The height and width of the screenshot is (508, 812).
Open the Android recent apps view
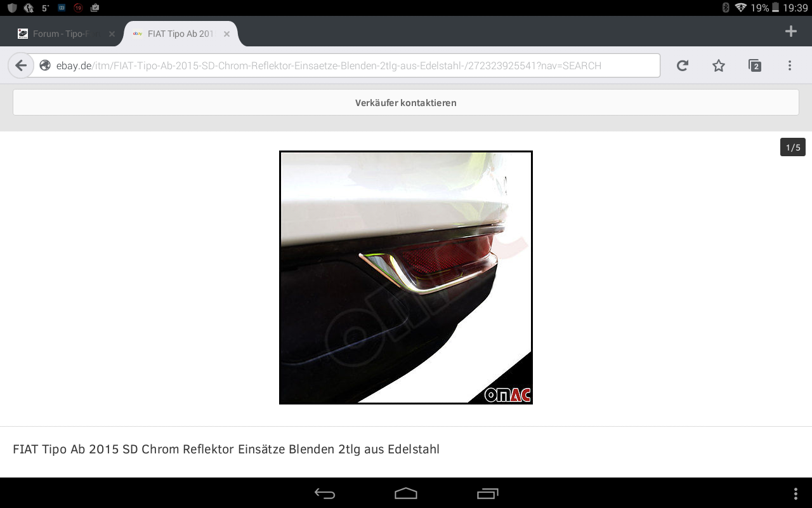click(487, 493)
